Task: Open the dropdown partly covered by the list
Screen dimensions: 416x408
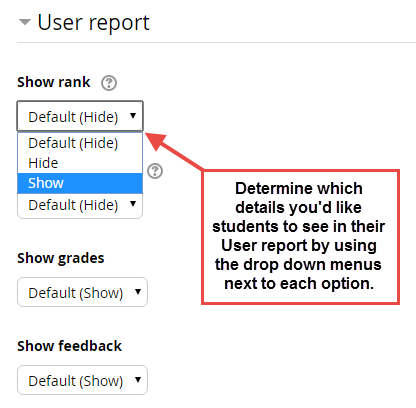Action: point(80,206)
